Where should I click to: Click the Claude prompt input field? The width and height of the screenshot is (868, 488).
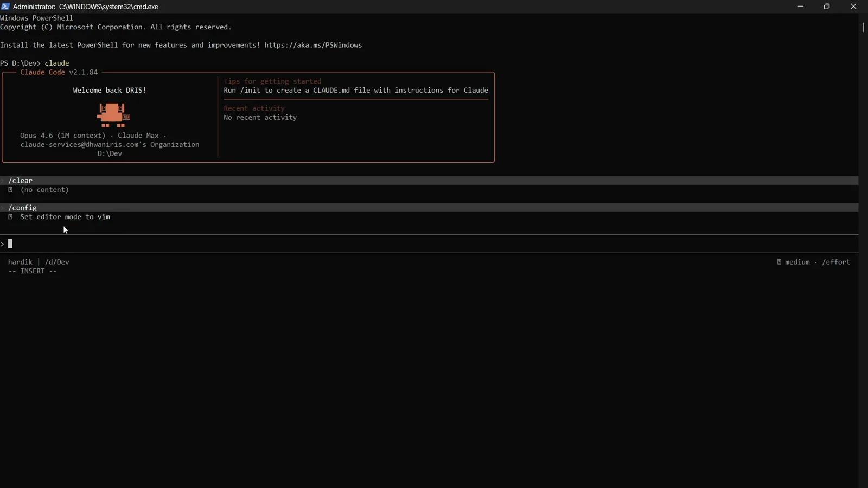(429, 244)
